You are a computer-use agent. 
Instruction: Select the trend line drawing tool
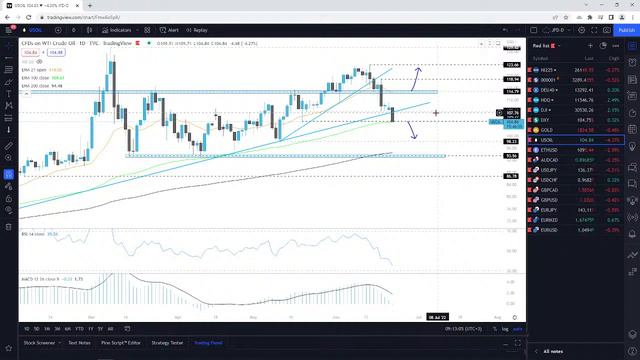(9, 58)
